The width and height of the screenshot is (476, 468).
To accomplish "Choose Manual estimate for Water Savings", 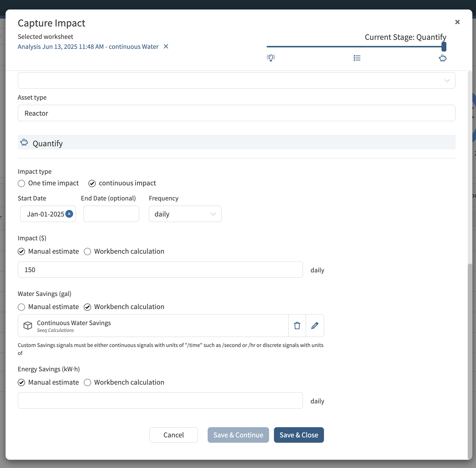I will [x=22, y=307].
